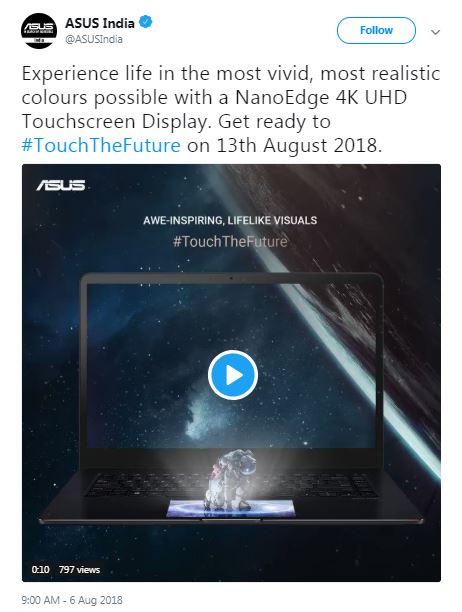
Task: Click the 0:10 video duration label
Action: [x=41, y=569]
